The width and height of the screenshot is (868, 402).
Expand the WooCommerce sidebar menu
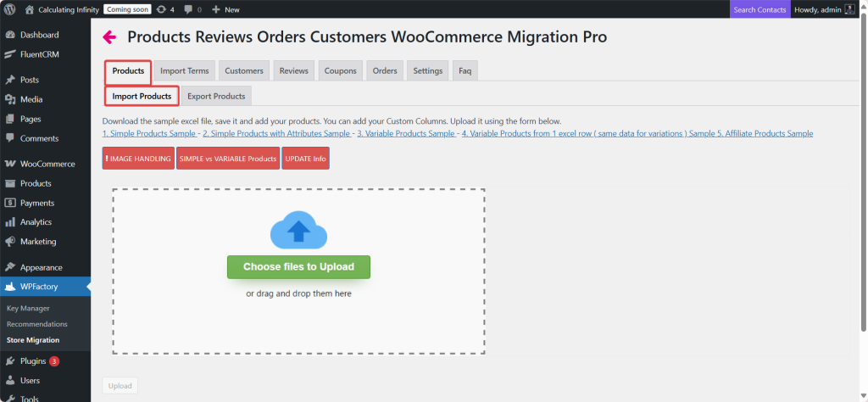[47, 164]
